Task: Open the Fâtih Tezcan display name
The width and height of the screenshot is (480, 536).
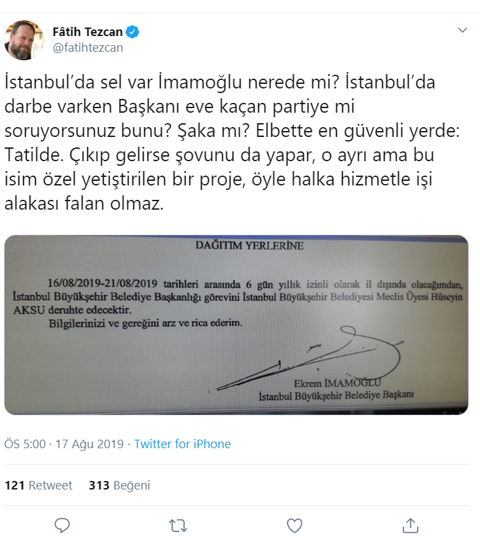Action: click(x=87, y=32)
